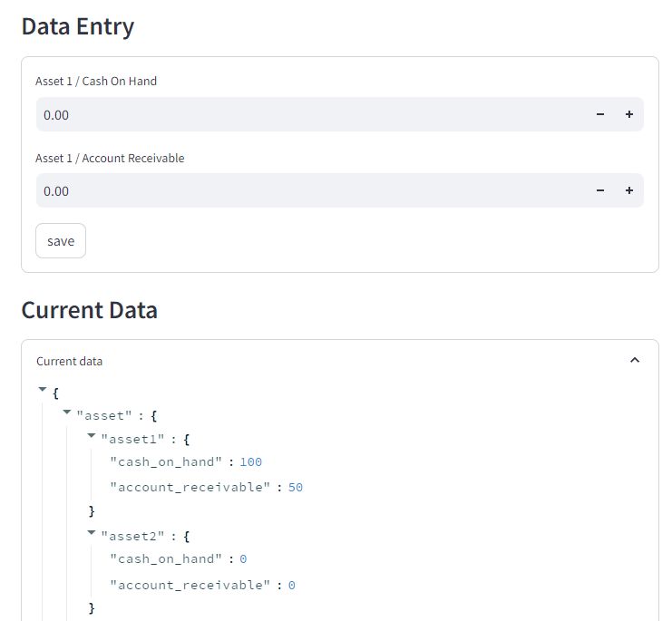Screen dimensions: 672x621
Task: Increase Account Receivable with plus icon
Action: 628,190
